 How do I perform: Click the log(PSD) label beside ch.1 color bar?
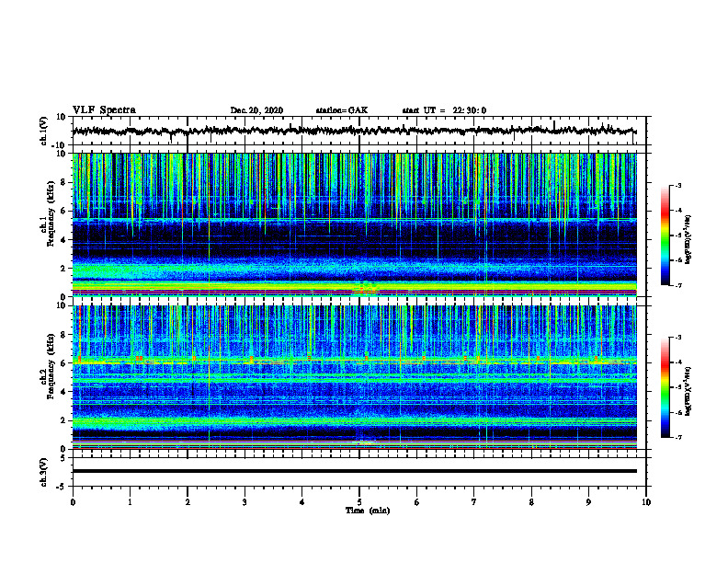(688, 239)
